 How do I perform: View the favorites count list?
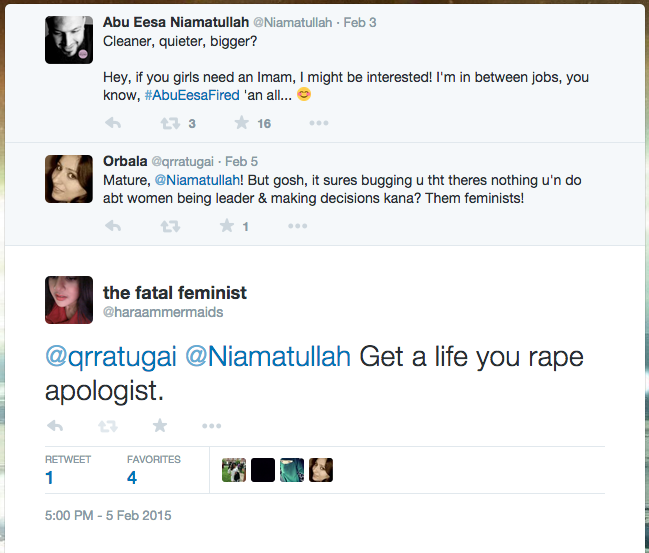point(132,478)
